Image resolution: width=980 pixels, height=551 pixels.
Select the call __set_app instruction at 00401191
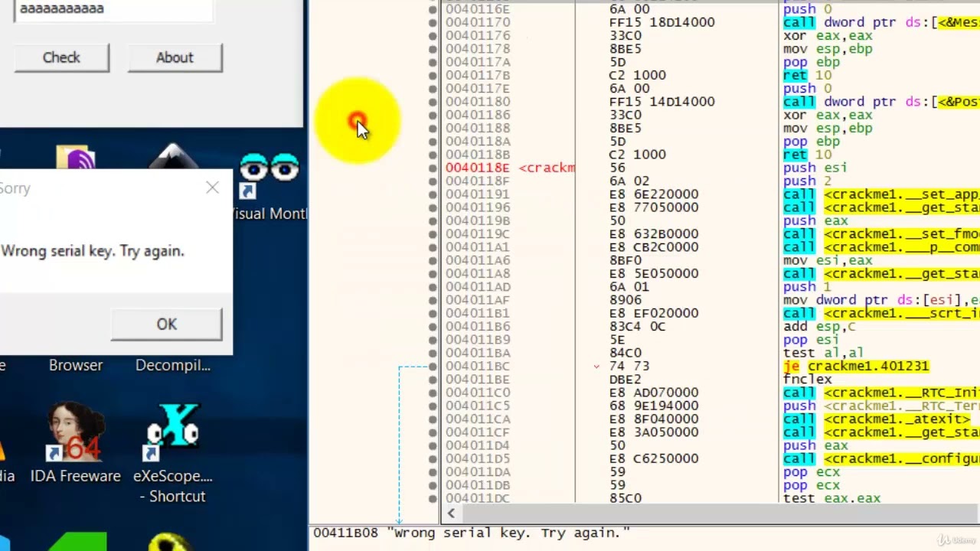[x=881, y=194]
